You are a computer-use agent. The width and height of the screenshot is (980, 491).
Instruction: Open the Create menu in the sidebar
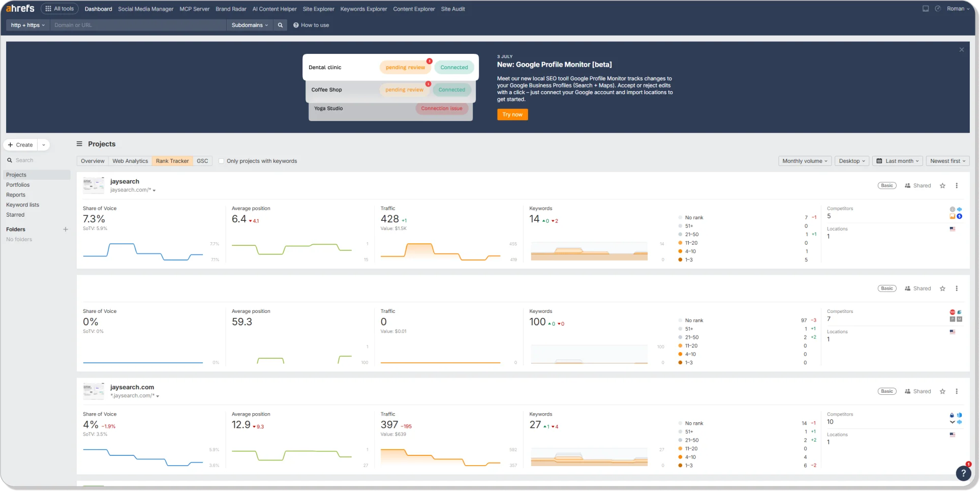click(x=20, y=145)
